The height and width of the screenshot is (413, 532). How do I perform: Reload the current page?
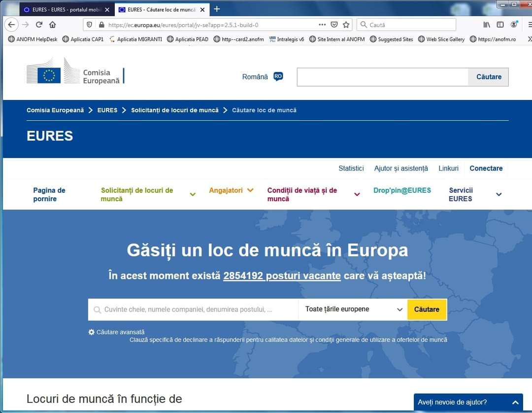[x=39, y=25]
